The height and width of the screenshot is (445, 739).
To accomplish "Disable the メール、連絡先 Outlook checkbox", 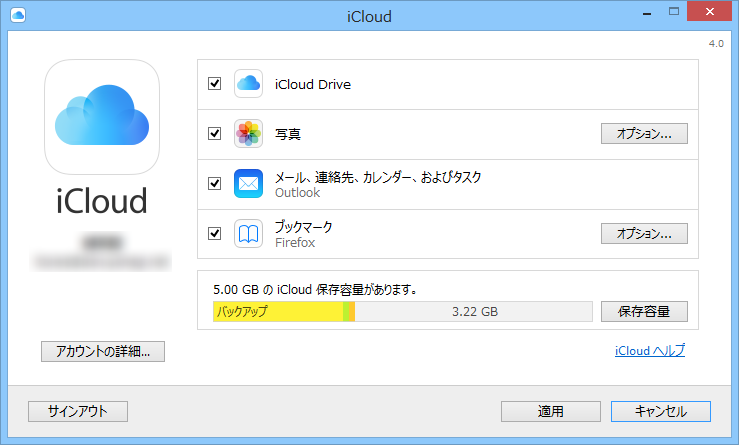I will tap(214, 183).
